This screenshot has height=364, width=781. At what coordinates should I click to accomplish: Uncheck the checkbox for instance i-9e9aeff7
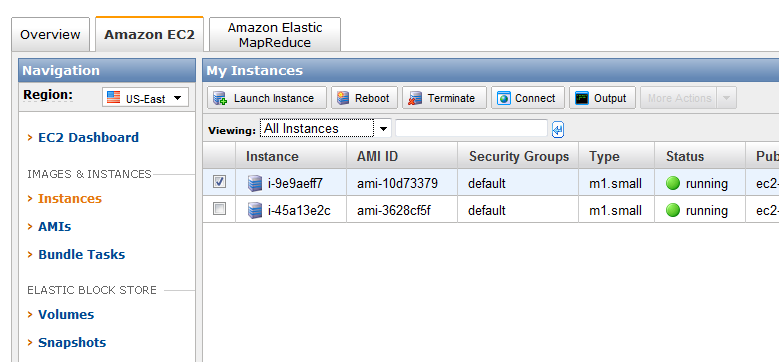click(x=219, y=182)
